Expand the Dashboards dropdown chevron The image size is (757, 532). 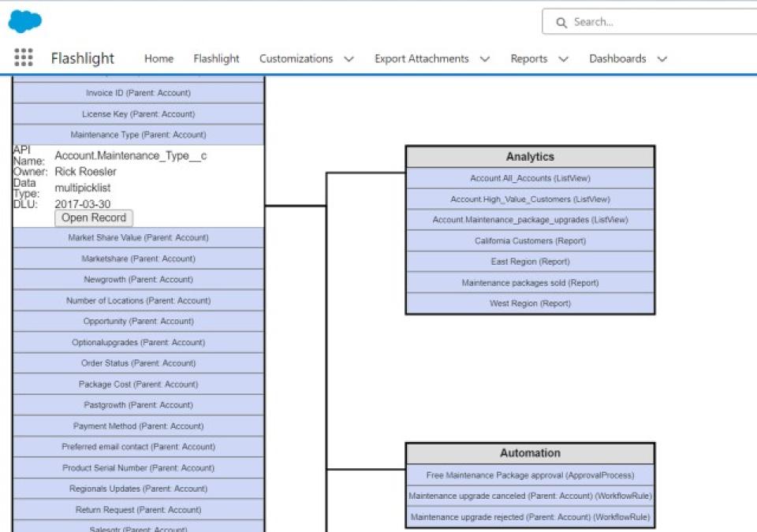[662, 59]
